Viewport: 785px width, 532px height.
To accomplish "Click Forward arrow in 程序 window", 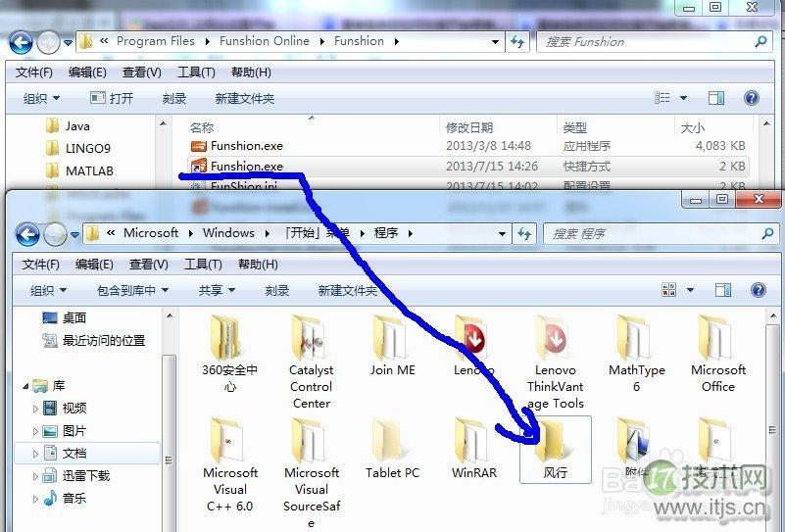I will (55, 234).
